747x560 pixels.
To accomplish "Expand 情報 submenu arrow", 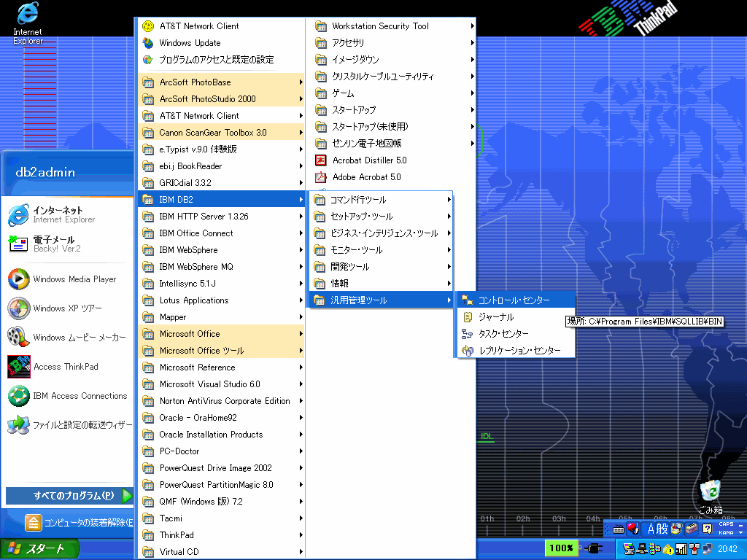I will 449,284.
